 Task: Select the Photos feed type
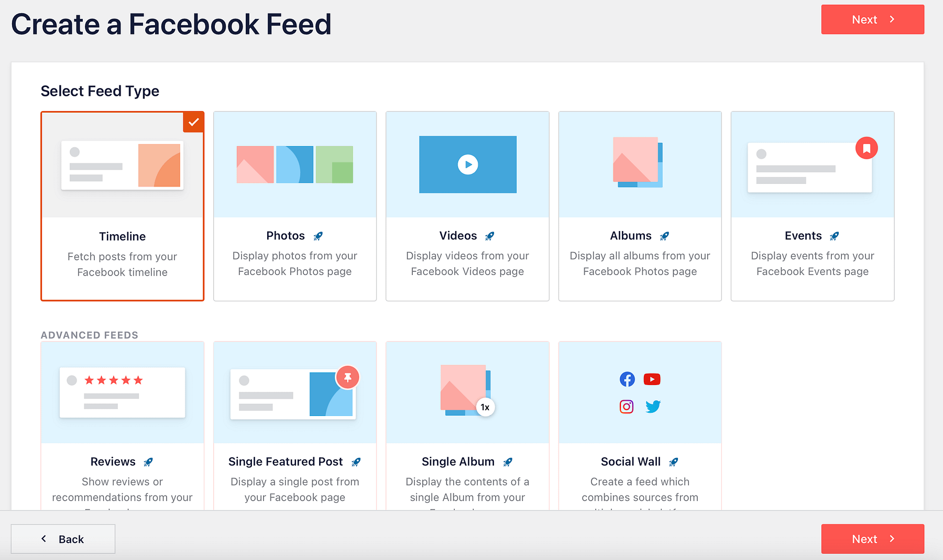pos(294,205)
